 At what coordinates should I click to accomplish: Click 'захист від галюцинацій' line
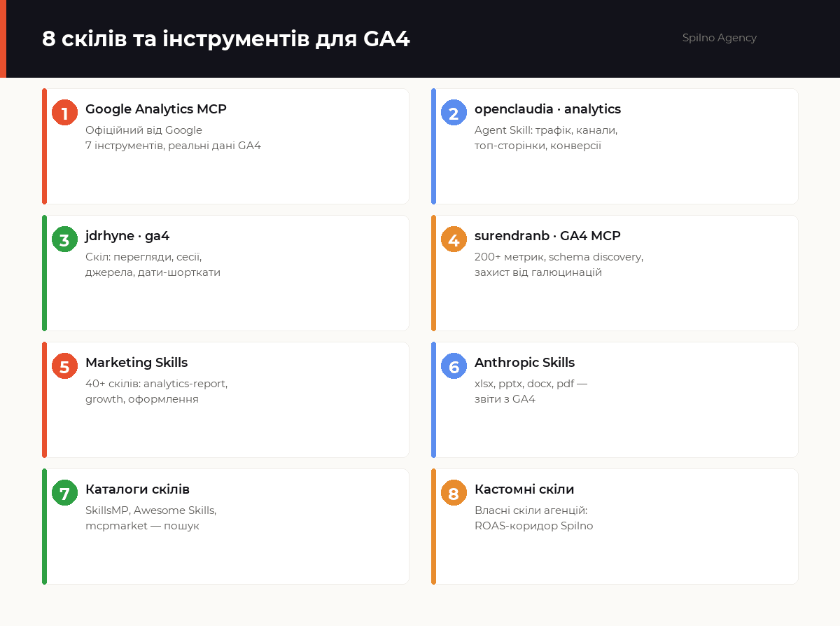click(x=538, y=272)
